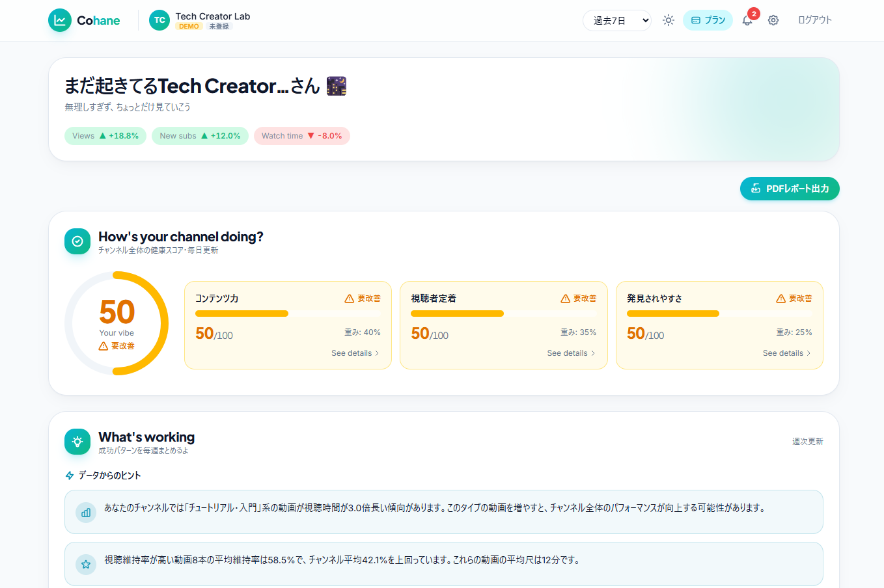Image resolution: width=884 pixels, height=588 pixels.
Task: Click the Tech Creator Lab channel name
Action: tap(213, 16)
